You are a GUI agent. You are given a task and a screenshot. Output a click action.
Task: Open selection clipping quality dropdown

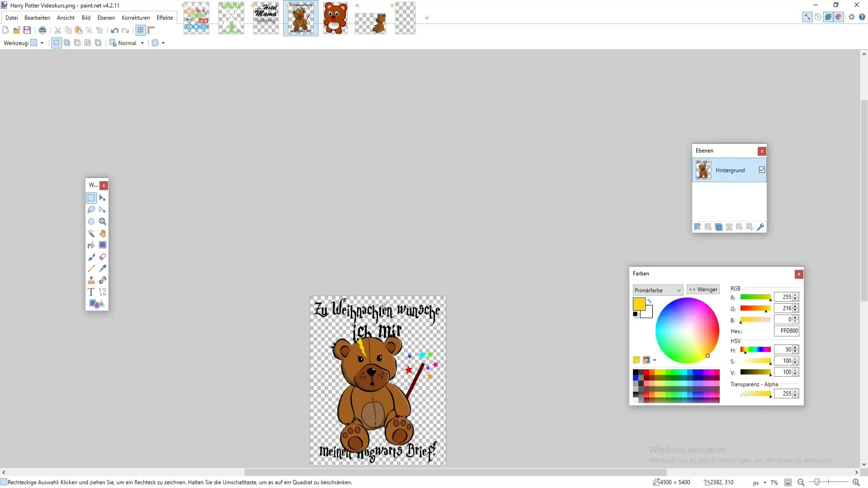pos(158,43)
